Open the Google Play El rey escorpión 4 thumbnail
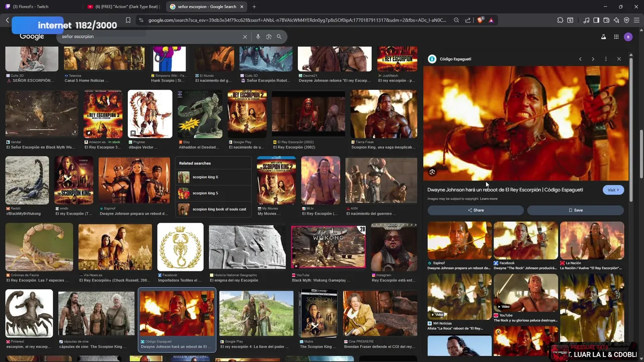 pos(256,313)
